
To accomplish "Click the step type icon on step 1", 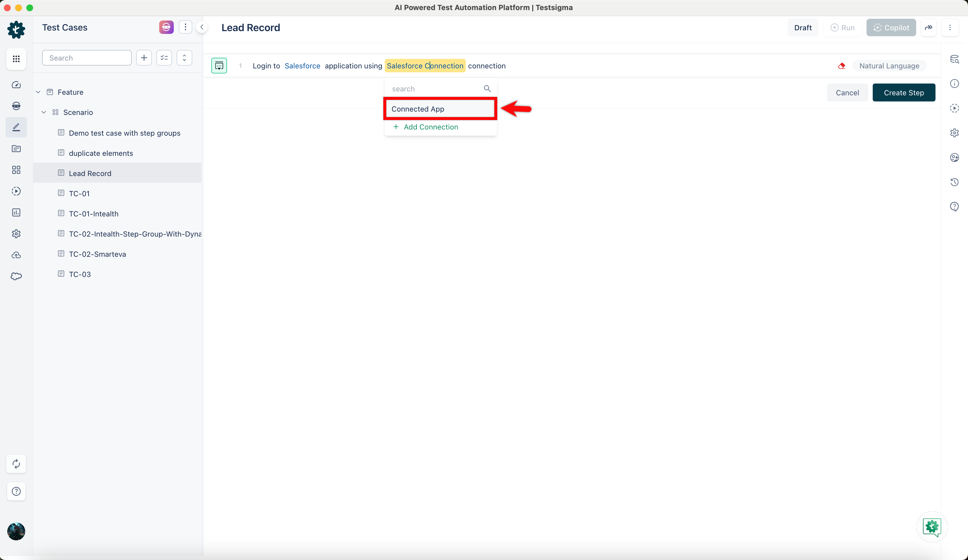I will tap(219, 66).
